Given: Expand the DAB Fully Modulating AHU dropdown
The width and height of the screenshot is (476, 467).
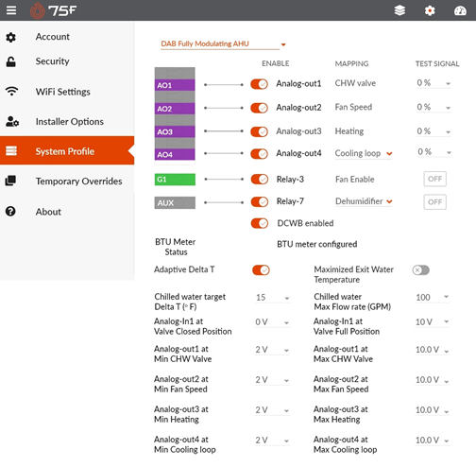Looking at the screenshot, I should click(x=223, y=43).
